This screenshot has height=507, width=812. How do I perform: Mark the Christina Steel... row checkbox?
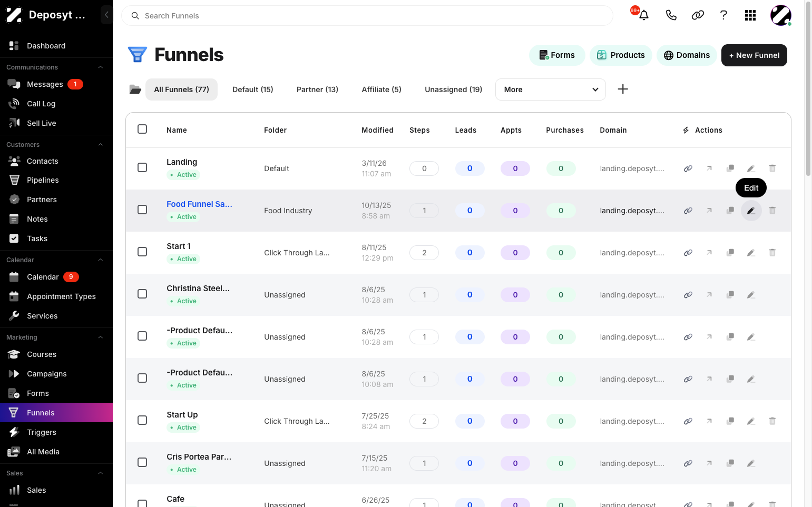click(142, 294)
